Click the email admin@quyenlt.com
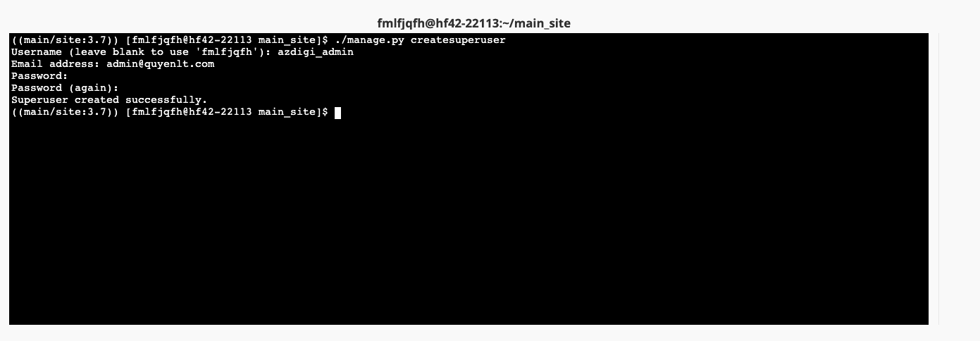Image resolution: width=980 pixels, height=341 pixels. 161,64
